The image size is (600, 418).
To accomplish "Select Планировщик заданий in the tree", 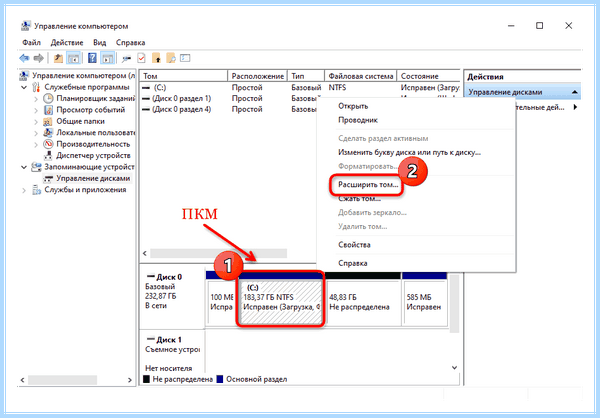I will (x=96, y=98).
